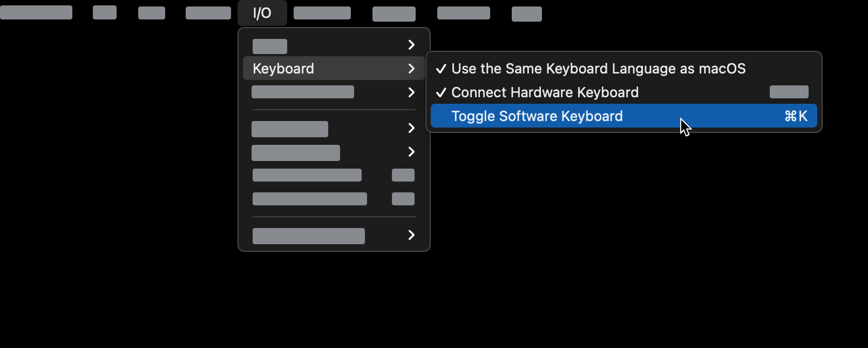The image size is (868, 348).
Task: Toggle Use the Same Keyboard Language as macOS
Action: click(x=598, y=69)
